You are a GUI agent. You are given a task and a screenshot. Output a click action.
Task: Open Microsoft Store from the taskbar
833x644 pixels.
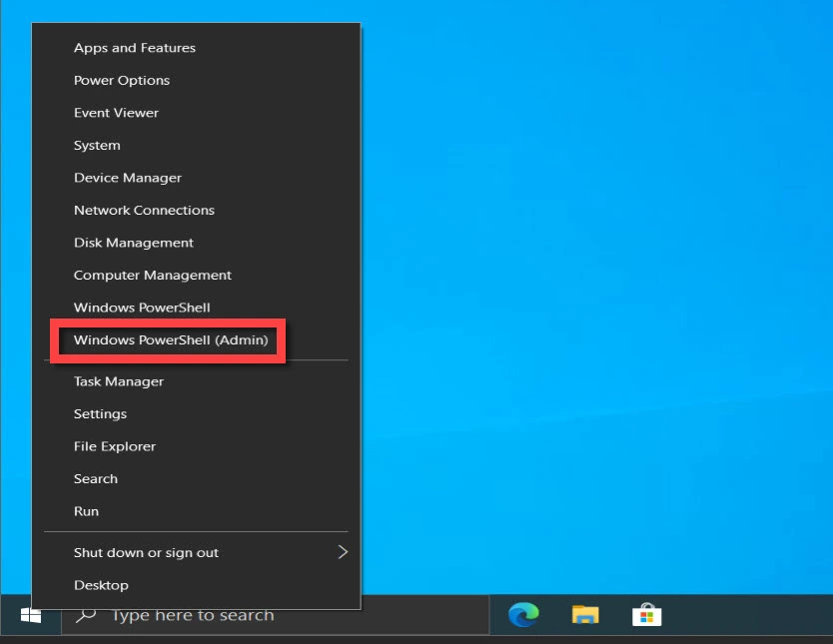click(x=646, y=615)
